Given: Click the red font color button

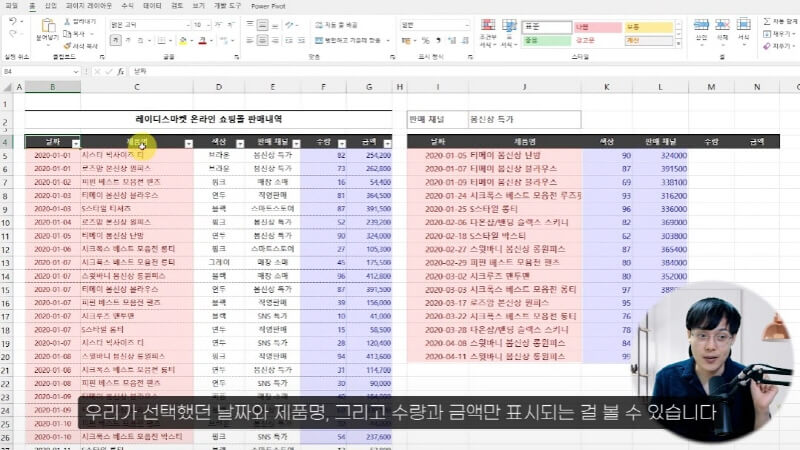Looking at the screenshot, I should (x=203, y=40).
